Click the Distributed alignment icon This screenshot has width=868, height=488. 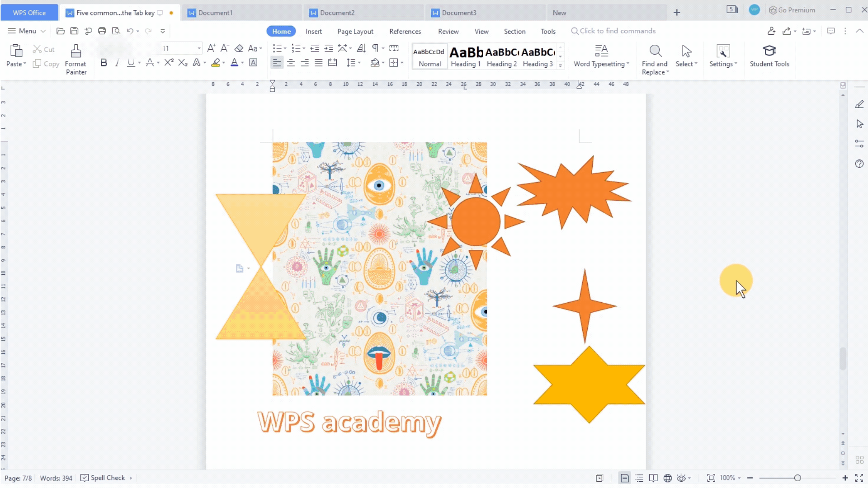pyautogui.click(x=333, y=63)
